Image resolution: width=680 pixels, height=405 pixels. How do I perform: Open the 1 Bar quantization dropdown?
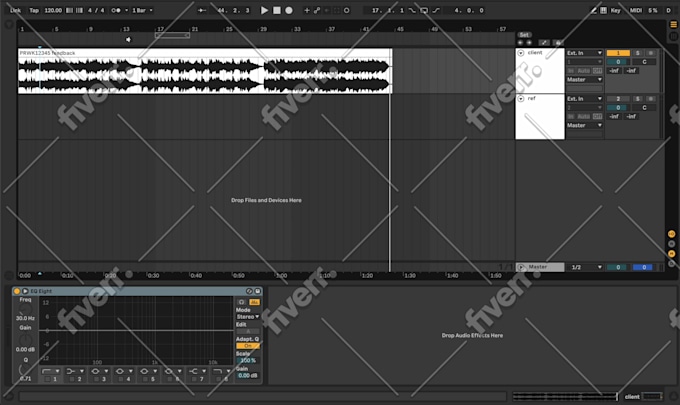tap(142, 10)
